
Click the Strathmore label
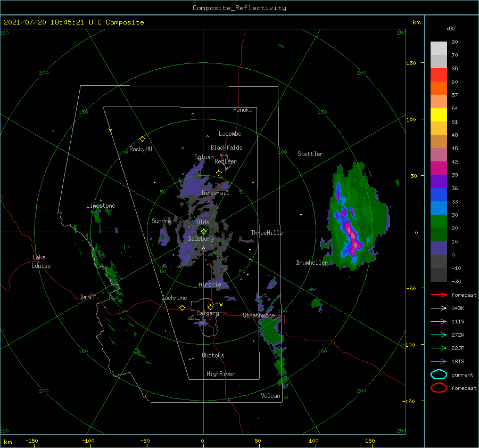tap(259, 315)
